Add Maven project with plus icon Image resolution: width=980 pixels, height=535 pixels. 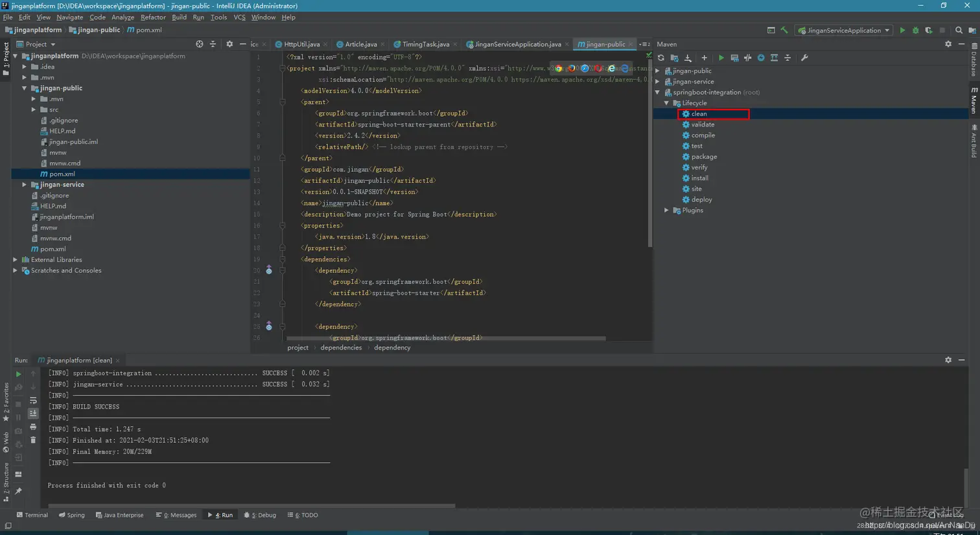[x=705, y=58]
